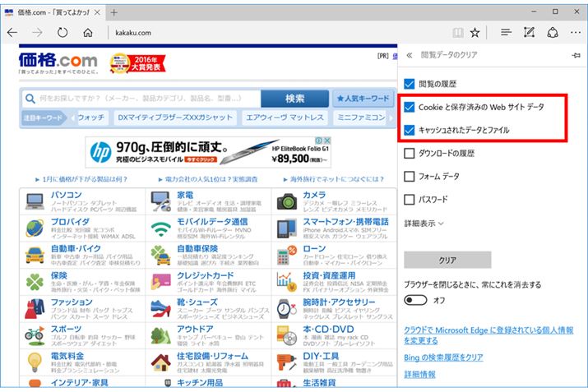The height and width of the screenshot is (392, 588).
Task: Open a new tab with plus button
Action: tap(114, 12)
